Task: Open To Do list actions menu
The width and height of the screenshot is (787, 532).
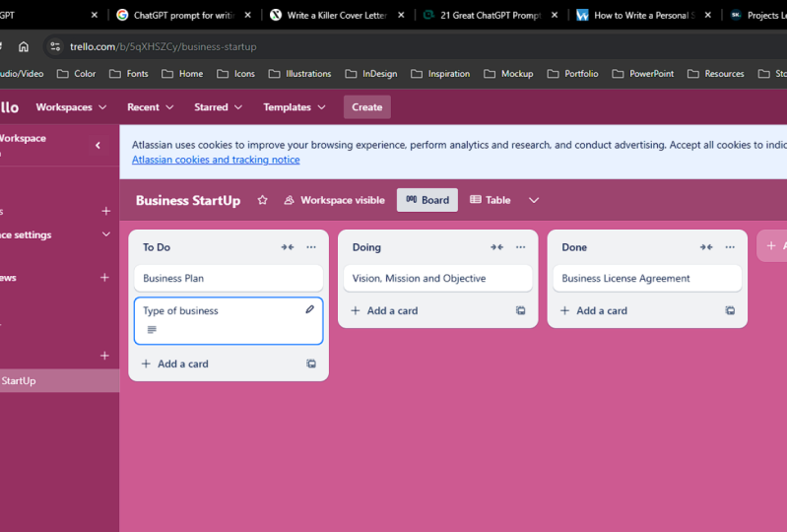Action: pyautogui.click(x=311, y=247)
